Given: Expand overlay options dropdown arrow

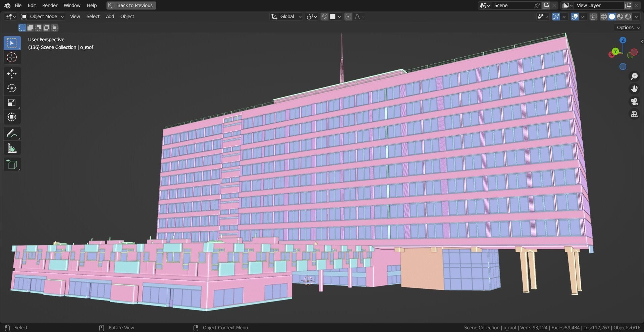Looking at the screenshot, I should (x=583, y=16).
